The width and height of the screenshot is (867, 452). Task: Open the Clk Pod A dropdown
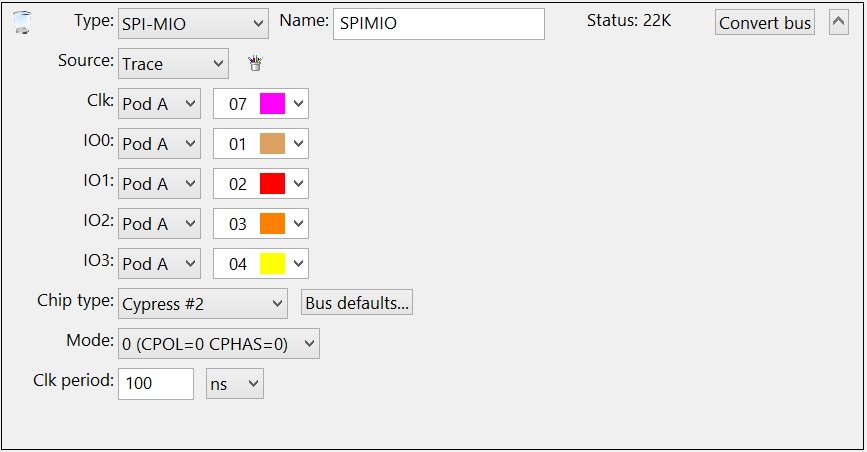click(x=159, y=103)
